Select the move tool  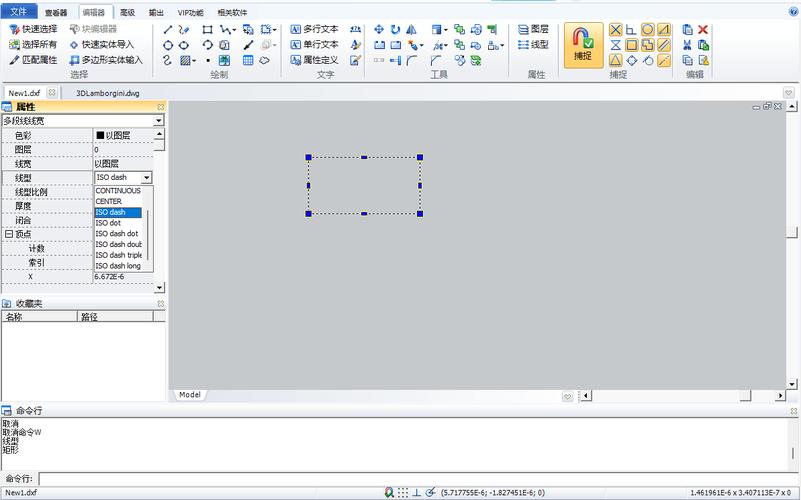point(379,30)
